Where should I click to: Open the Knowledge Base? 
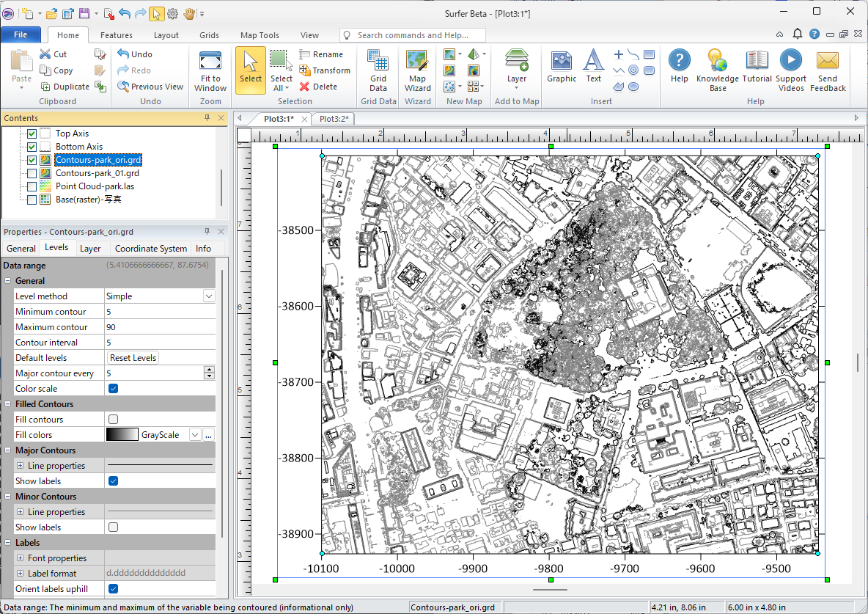coord(717,70)
